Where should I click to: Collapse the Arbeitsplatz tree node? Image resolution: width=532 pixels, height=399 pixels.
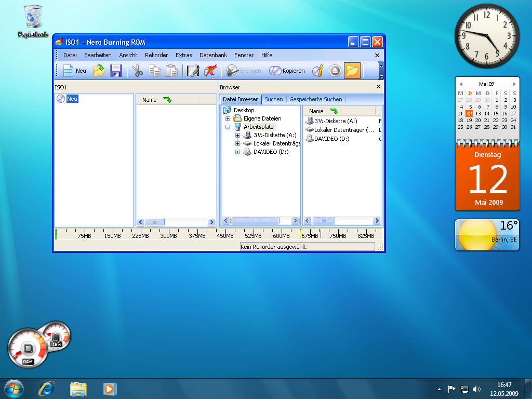click(x=228, y=127)
